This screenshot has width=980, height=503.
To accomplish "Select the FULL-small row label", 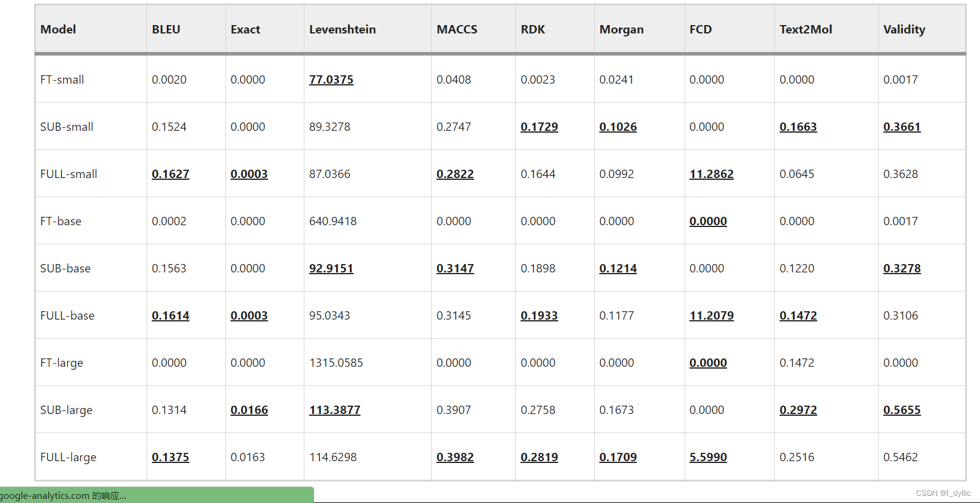I will 69,174.
